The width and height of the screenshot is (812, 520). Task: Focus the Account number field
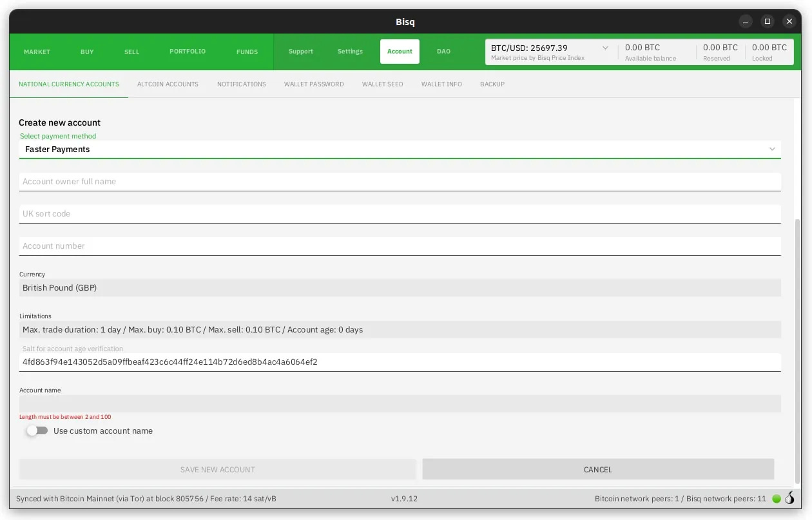pos(400,246)
